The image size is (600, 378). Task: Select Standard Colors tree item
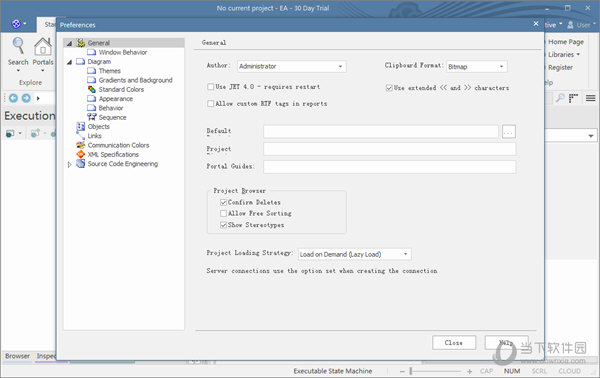click(121, 90)
